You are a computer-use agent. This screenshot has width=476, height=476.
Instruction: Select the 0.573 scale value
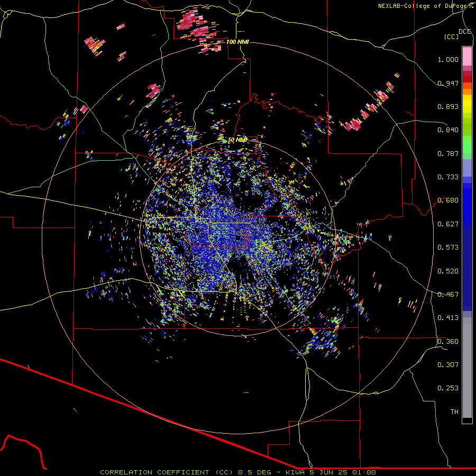[x=448, y=248]
